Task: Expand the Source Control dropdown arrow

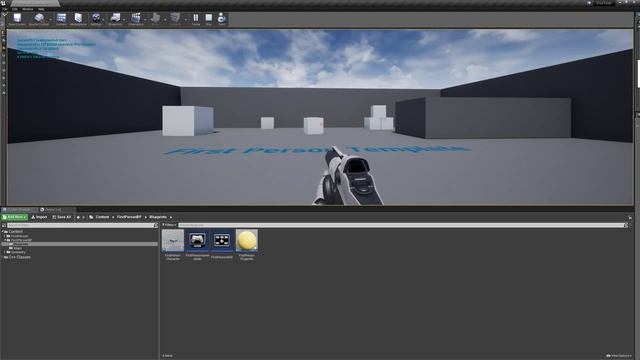Action: (x=51, y=20)
